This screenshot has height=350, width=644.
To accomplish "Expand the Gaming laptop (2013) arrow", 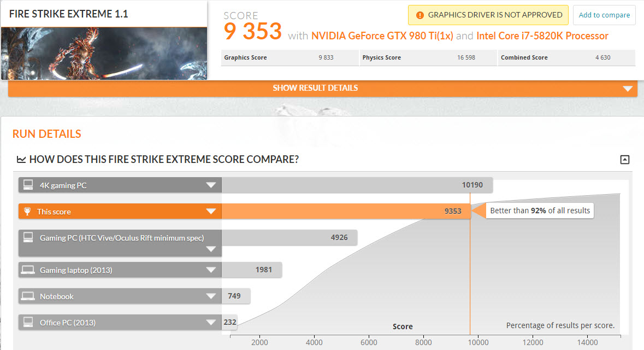I will [211, 270].
